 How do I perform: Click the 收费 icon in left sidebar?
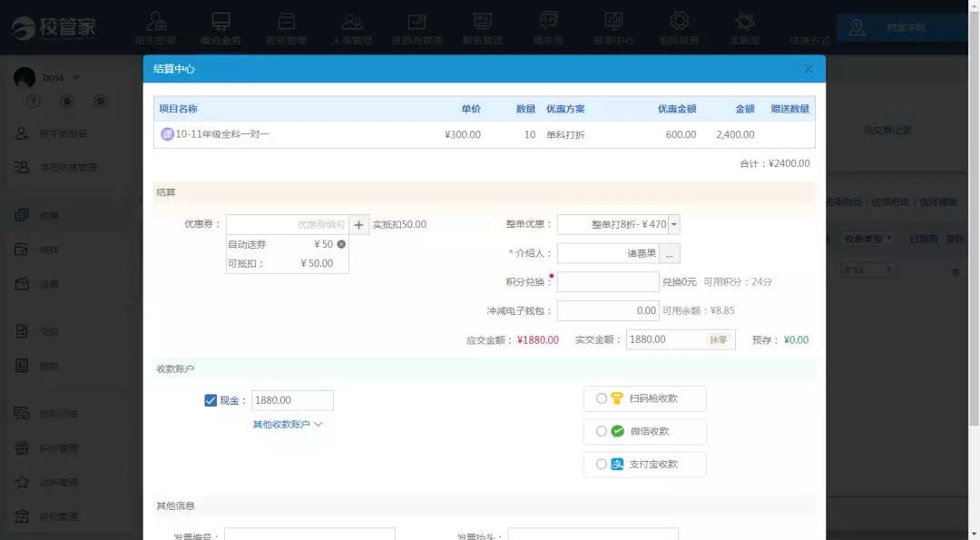(x=23, y=215)
